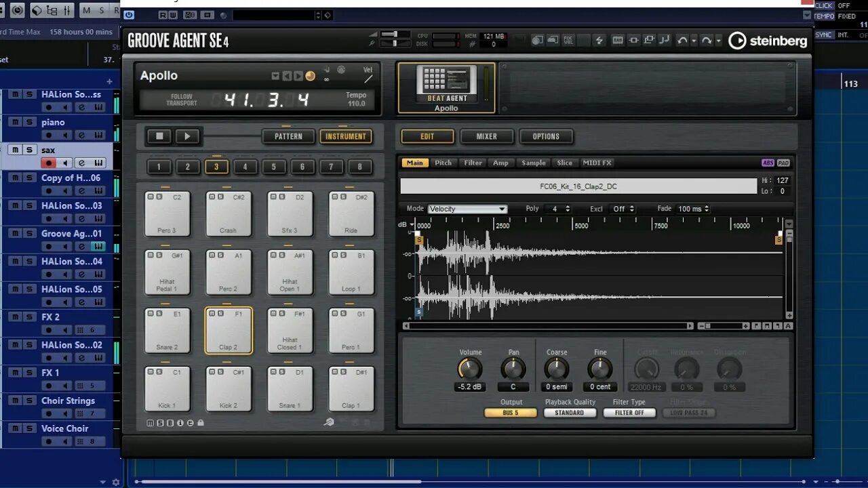The width and height of the screenshot is (868, 488).
Task: Mute the Choir Strings track
Action: pos(14,401)
